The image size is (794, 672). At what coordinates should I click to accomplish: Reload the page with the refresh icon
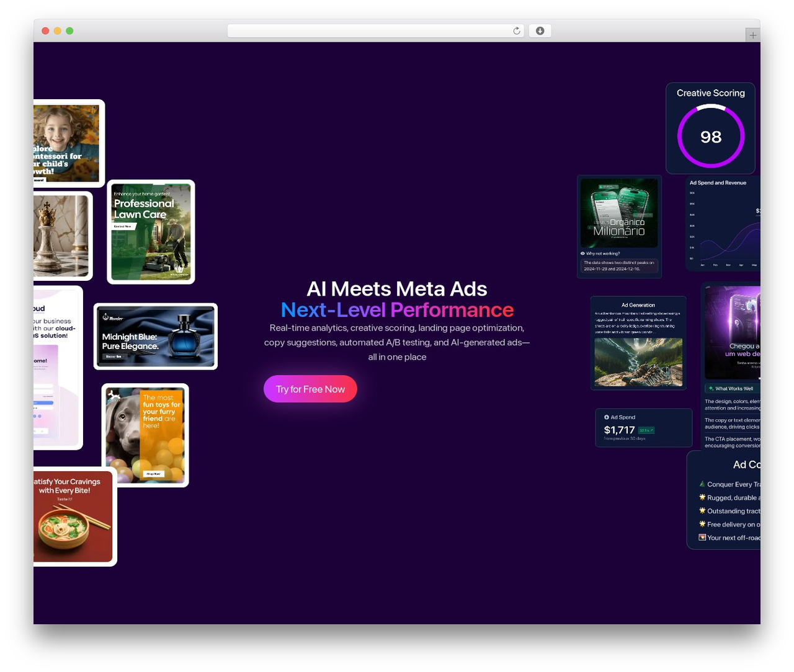click(x=516, y=31)
